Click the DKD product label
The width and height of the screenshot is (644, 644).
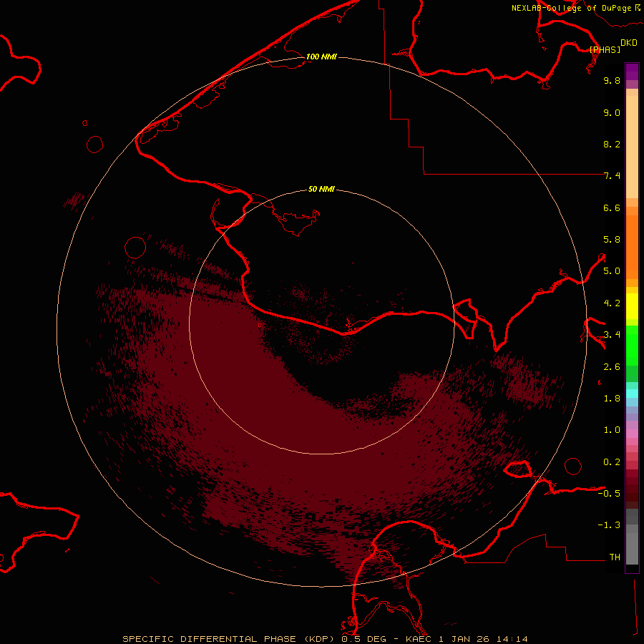click(x=629, y=43)
